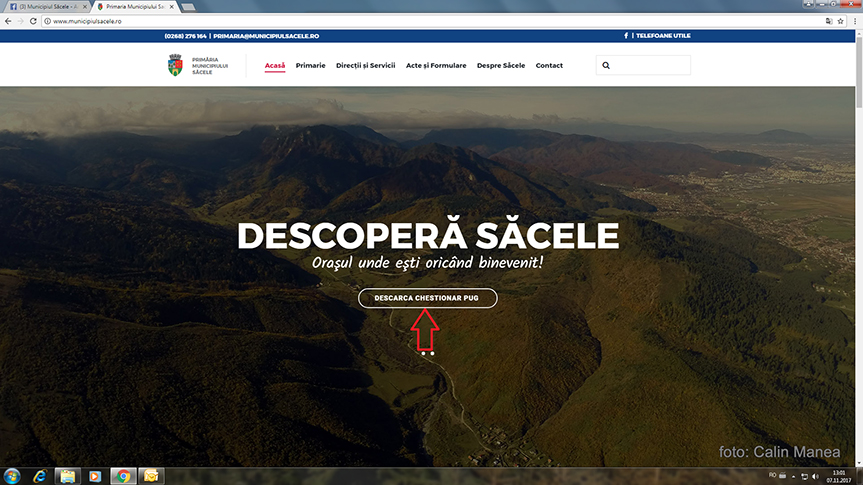Screen dimensions: 863x485
Task: Open the Direcții și Servicii menu
Action: tap(365, 66)
